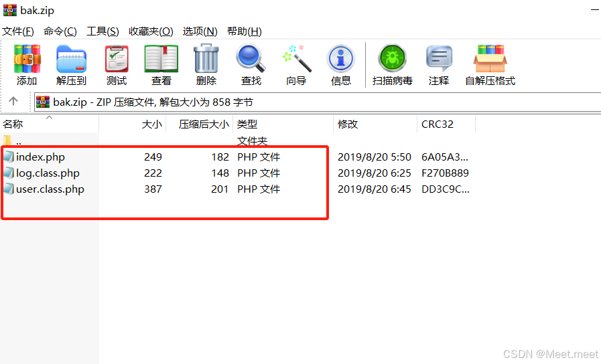Click the up-one-level arrow button
601x364 pixels.
click(13, 101)
